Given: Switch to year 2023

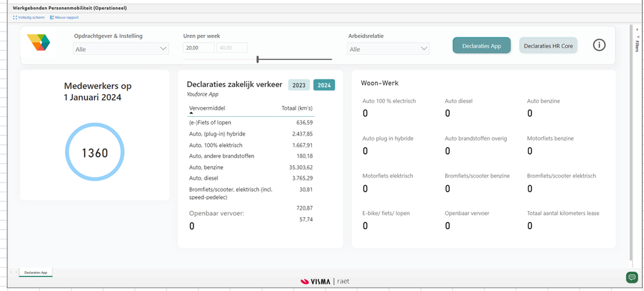Looking at the screenshot, I should [299, 85].
